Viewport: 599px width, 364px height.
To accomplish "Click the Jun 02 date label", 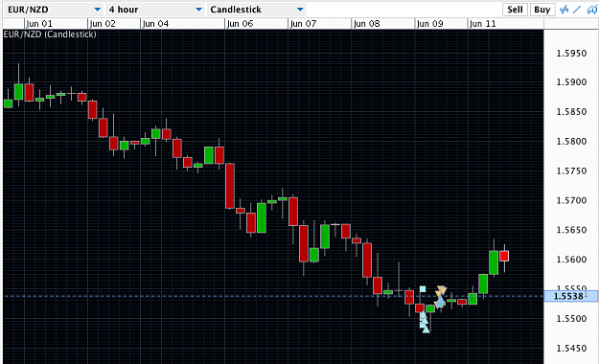I will (x=103, y=24).
